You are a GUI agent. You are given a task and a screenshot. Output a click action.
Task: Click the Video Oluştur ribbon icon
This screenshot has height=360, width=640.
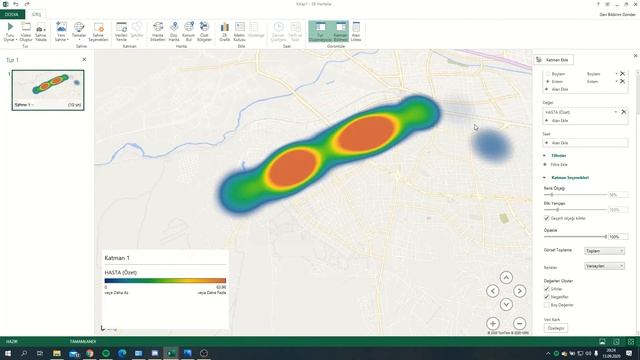click(26, 32)
